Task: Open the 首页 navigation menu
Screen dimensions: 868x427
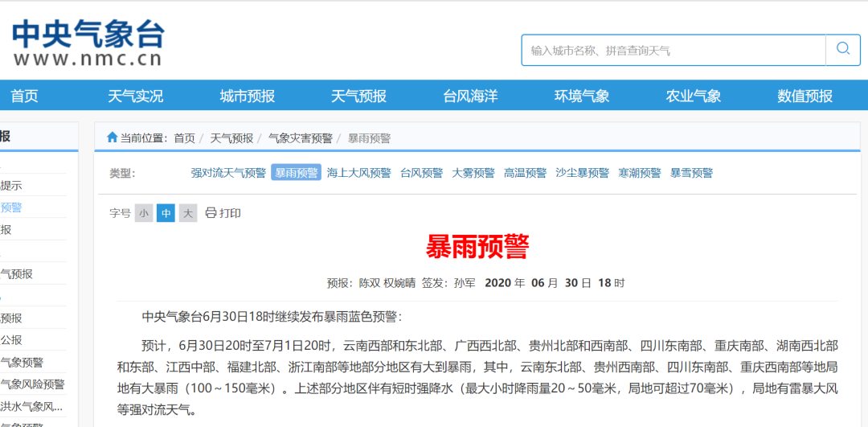Action: point(24,96)
